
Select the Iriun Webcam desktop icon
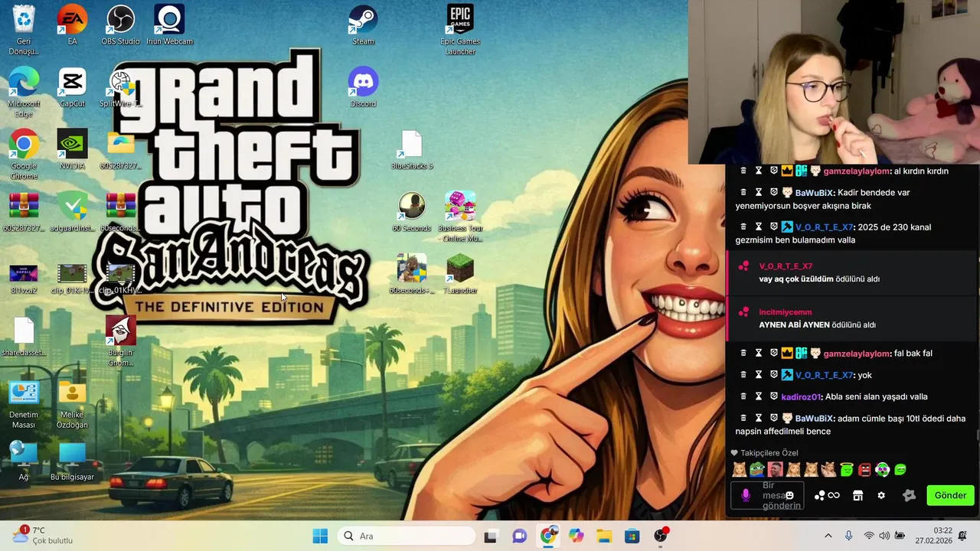[169, 25]
